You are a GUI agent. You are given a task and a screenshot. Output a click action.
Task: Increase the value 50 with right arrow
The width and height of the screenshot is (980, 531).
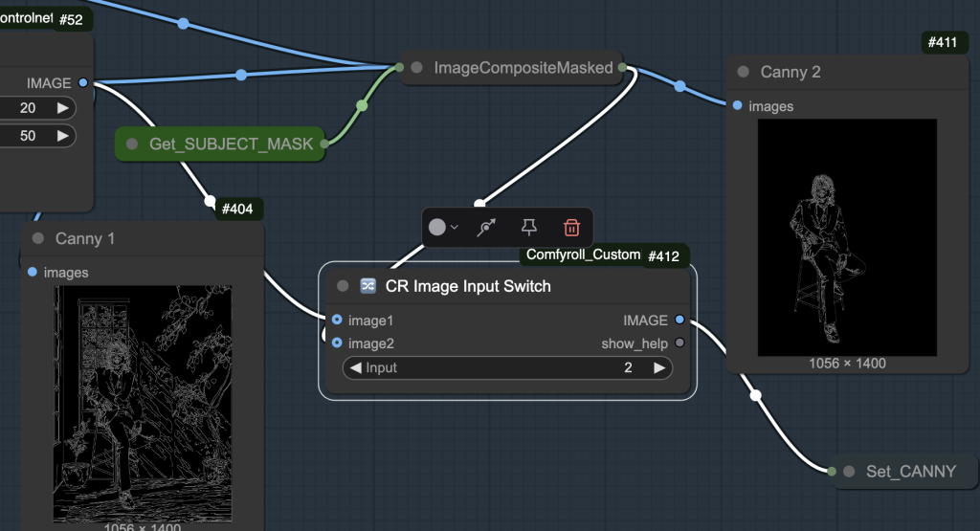[62, 136]
